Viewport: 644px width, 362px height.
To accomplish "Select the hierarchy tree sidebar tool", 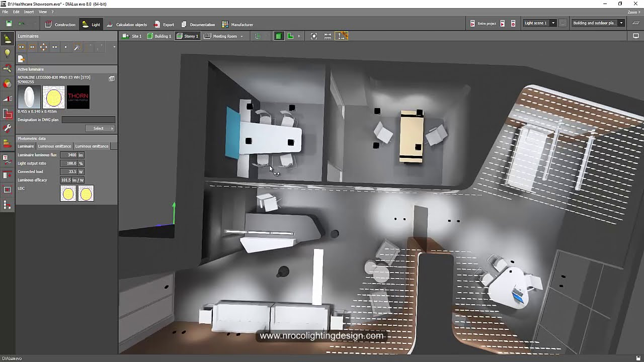I will click(x=7, y=205).
